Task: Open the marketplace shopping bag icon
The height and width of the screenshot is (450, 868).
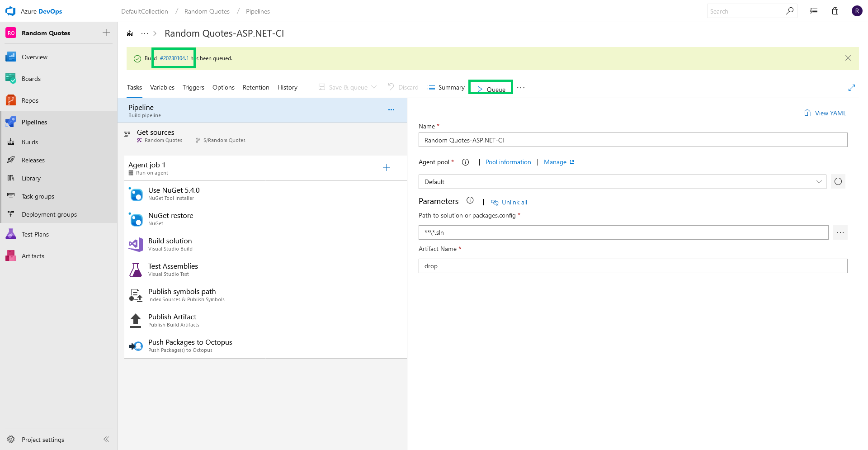Action: coord(835,11)
